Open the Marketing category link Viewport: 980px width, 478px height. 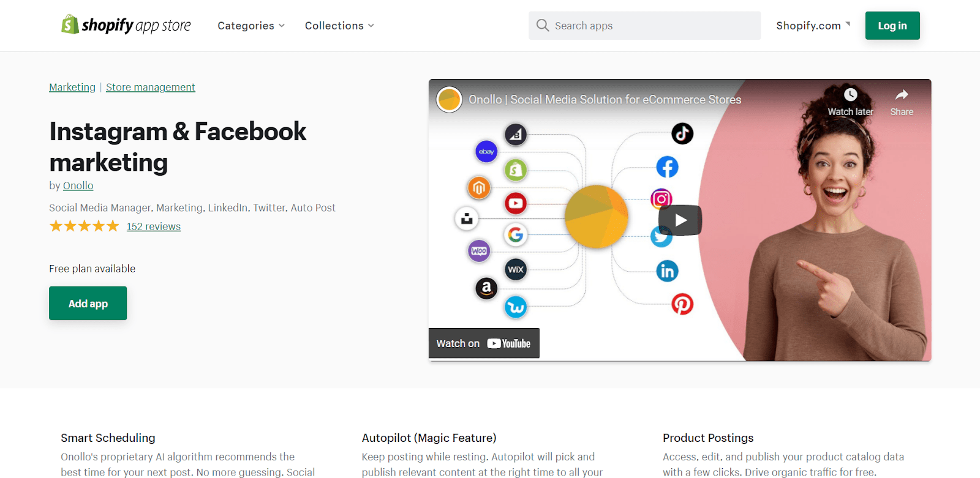pos(72,87)
